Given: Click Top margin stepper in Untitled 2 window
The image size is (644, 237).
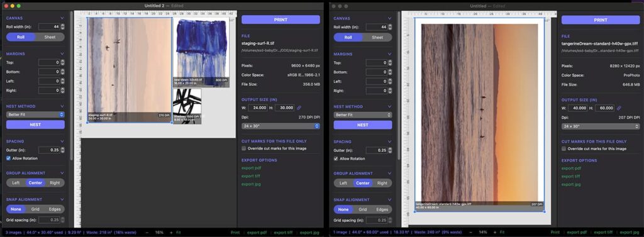Looking at the screenshot, I should click(x=62, y=62).
